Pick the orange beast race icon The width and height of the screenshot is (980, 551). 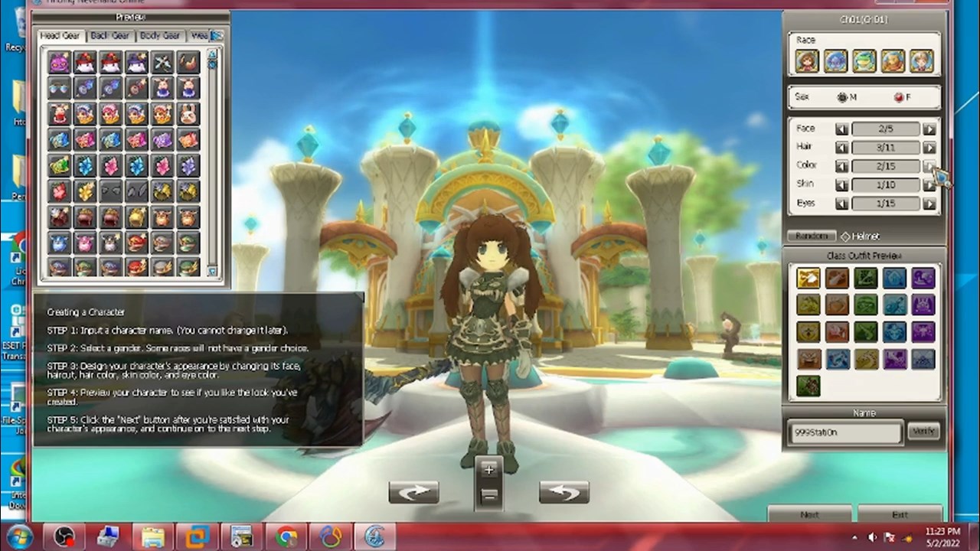point(893,60)
